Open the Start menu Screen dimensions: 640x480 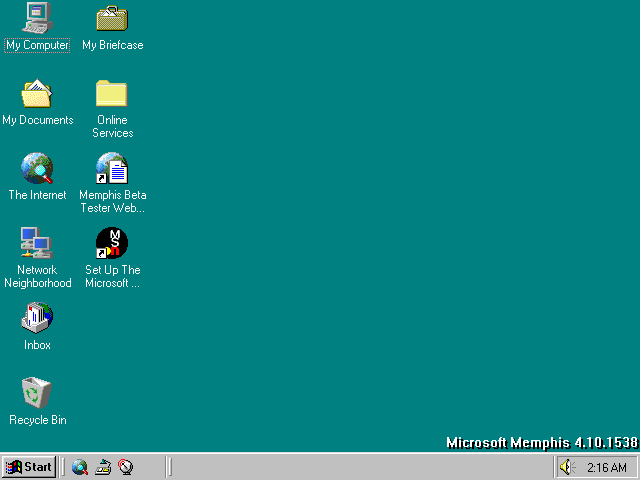[29, 467]
